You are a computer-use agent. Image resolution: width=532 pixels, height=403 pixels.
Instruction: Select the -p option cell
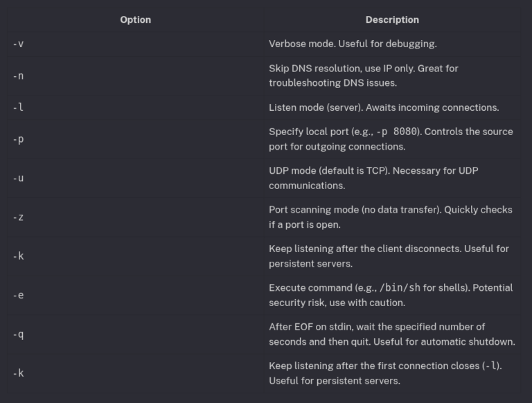click(x=19, y=139)
